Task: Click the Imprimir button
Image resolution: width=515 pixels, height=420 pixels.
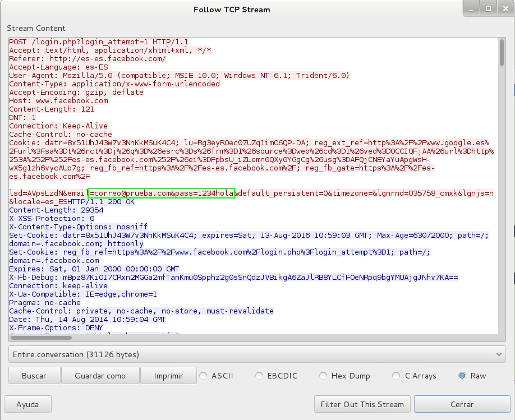Action: pos(168,376)
